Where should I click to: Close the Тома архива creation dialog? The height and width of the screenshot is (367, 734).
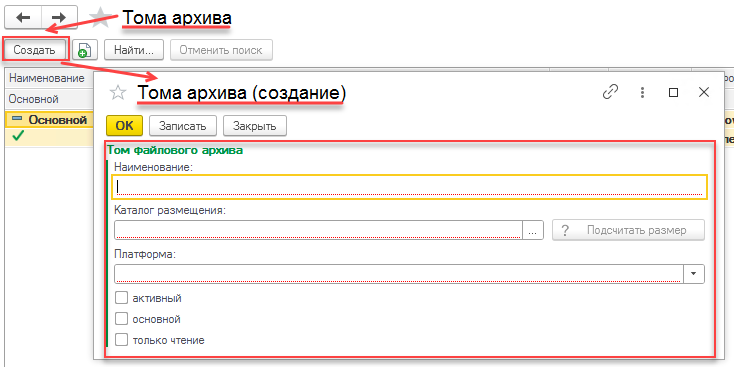click(704, 93)
